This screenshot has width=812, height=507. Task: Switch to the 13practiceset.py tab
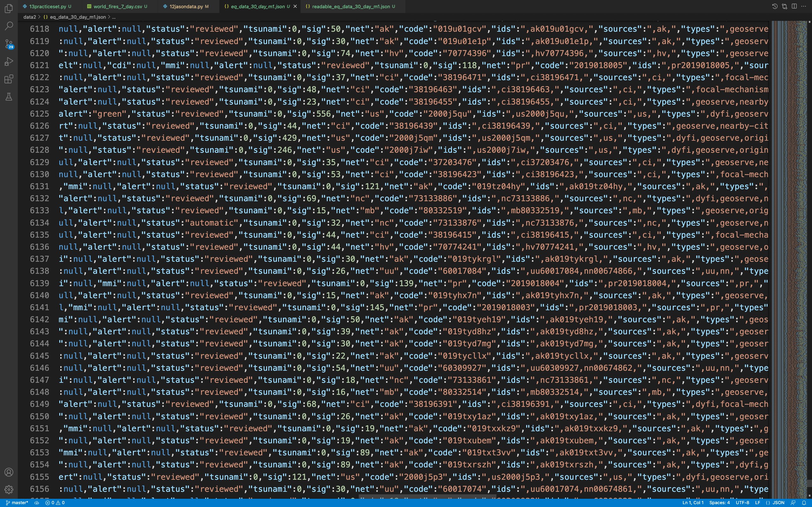click(47, 6)
